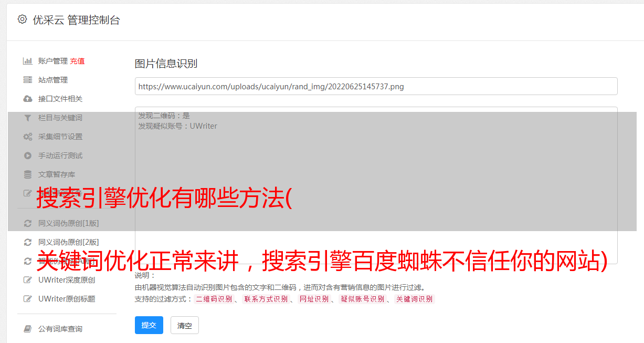644x343 pixels.
Task: Select UWriter深度原创 in the sidebar
Action: pyautogui.click(x=67, y=280)
